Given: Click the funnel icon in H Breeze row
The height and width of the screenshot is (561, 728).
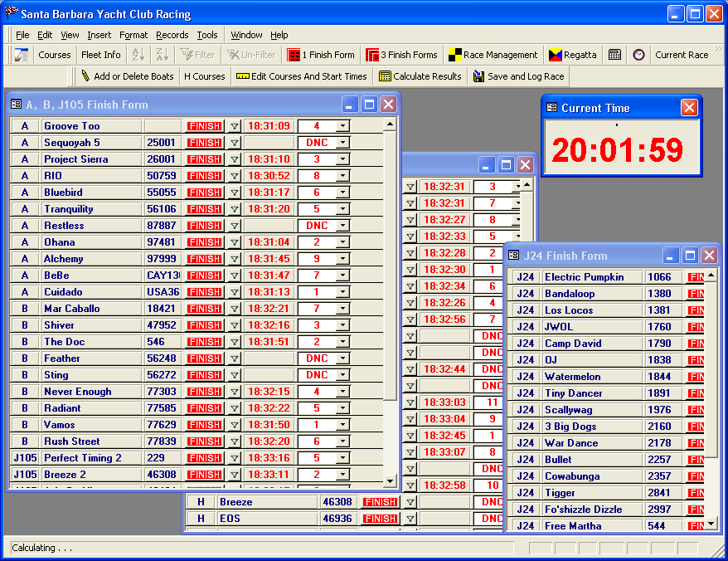Looking at the screenshot, I should (x=410, y=502).
